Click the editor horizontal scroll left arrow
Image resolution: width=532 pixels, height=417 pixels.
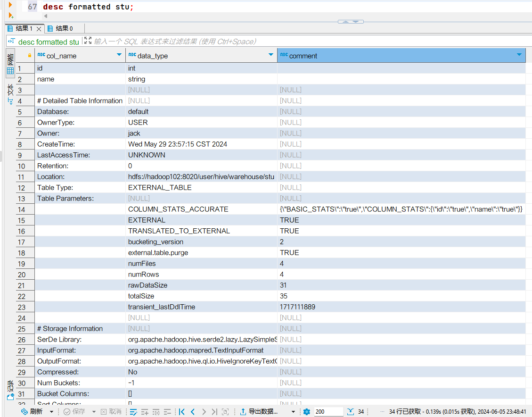pyautogui.click(x=45, y=16)
